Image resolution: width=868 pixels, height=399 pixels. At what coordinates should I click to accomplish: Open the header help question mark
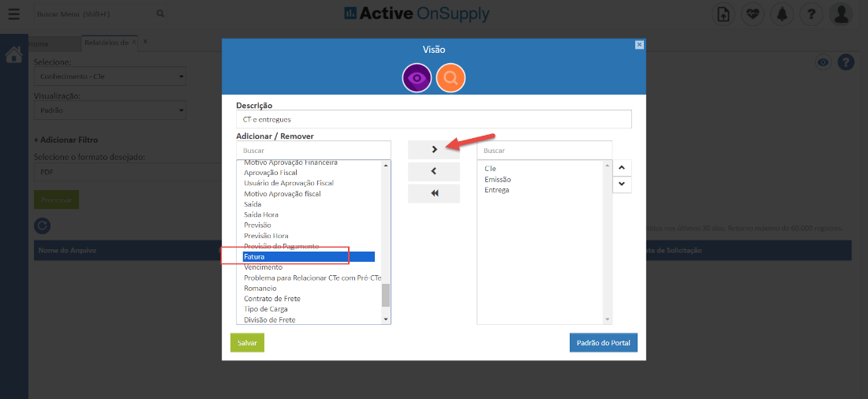point(811,14)
